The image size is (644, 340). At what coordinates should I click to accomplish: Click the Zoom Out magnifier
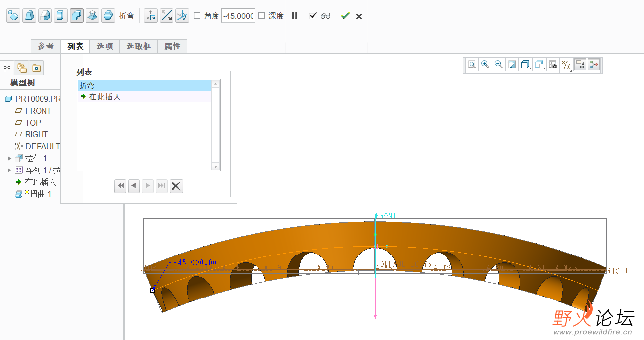(x=499, y=64)
